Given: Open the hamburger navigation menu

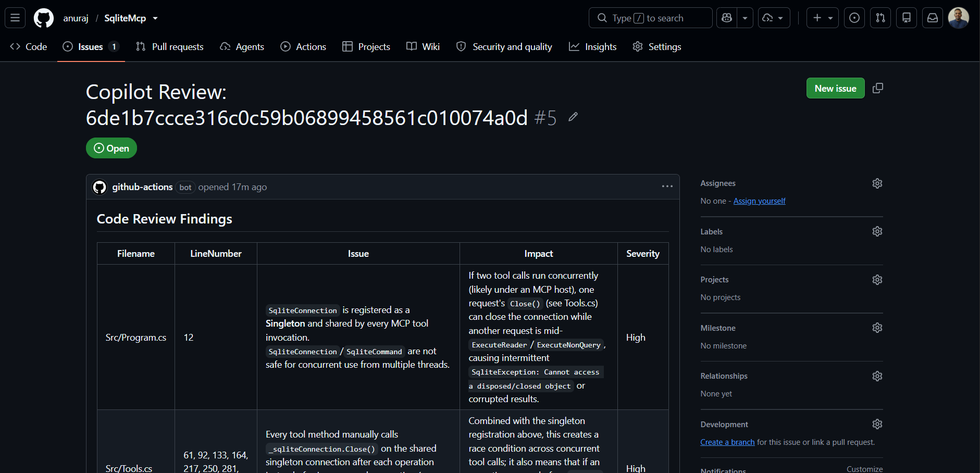Looking at the screenshot, I should tap(15, 18).
